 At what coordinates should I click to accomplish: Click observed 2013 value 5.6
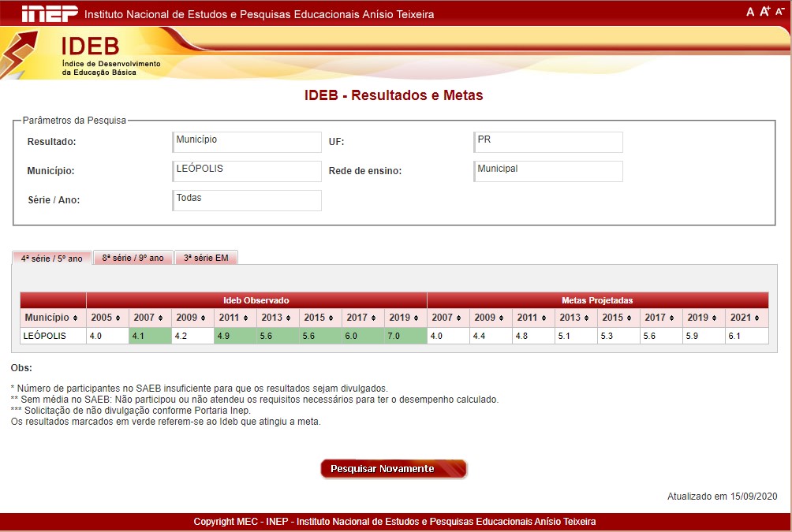(278, 336)
